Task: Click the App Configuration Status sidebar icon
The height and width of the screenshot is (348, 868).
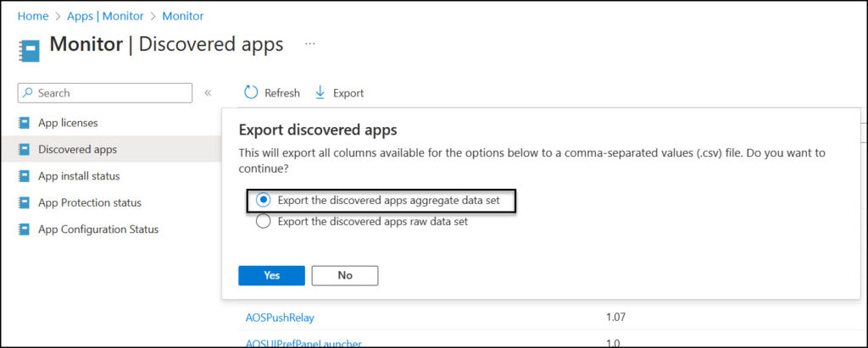Action: coord(24,229)
